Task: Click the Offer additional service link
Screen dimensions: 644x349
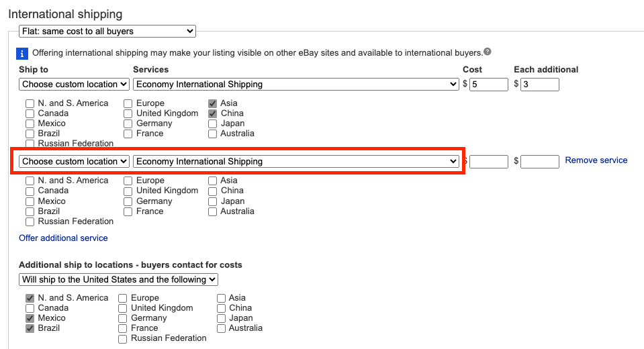Action: pos(63,238)
